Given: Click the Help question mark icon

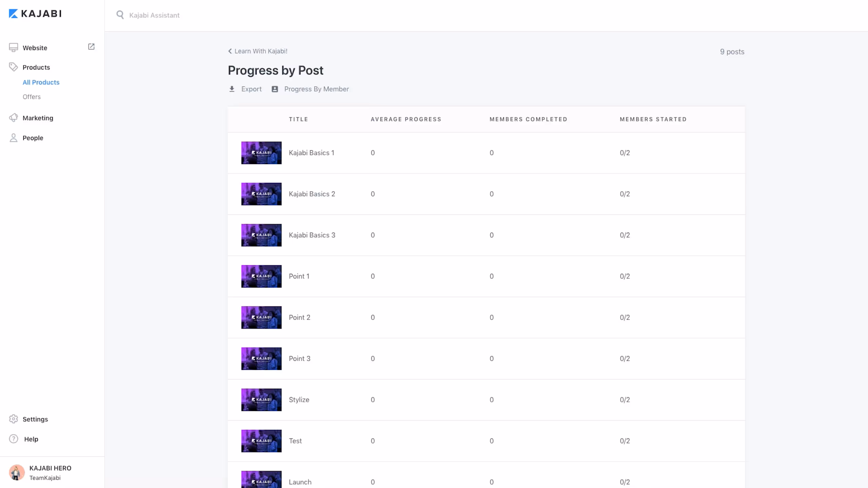Looking at the screenshot, I should (13, 439).
